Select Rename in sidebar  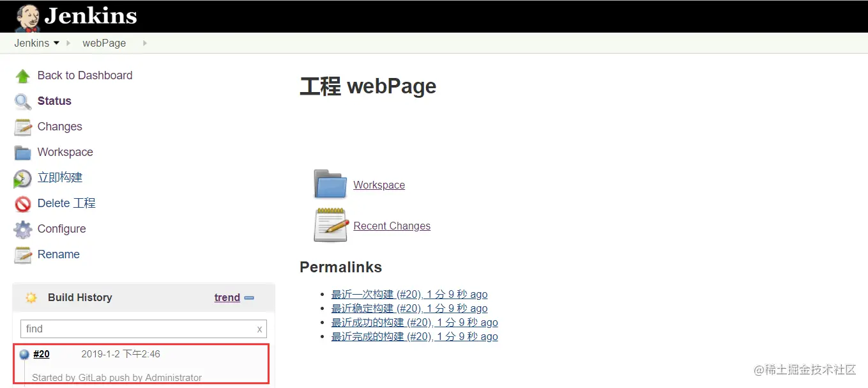pos(59,254)
